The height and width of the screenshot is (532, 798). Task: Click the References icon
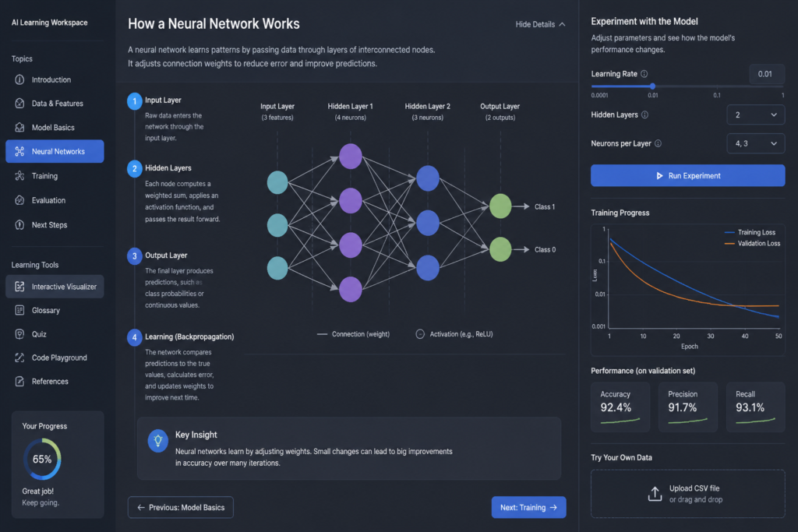click(19, 382)
